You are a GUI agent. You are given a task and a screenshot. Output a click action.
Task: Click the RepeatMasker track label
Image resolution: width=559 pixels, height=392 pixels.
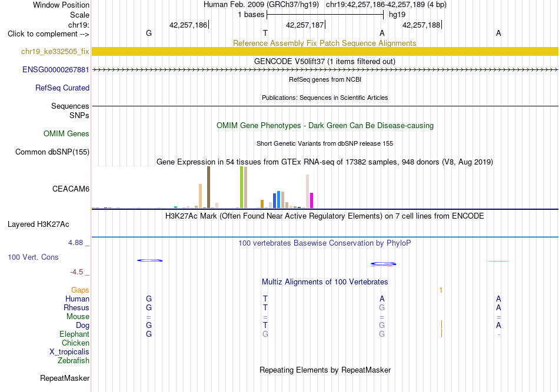pos(65,378)
